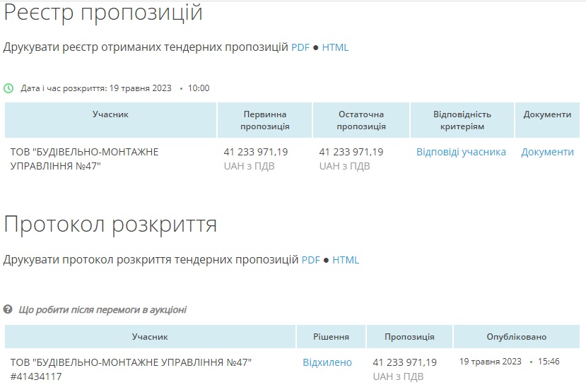Select participant ID #41434117
The image size is (586, 392).
36,376
